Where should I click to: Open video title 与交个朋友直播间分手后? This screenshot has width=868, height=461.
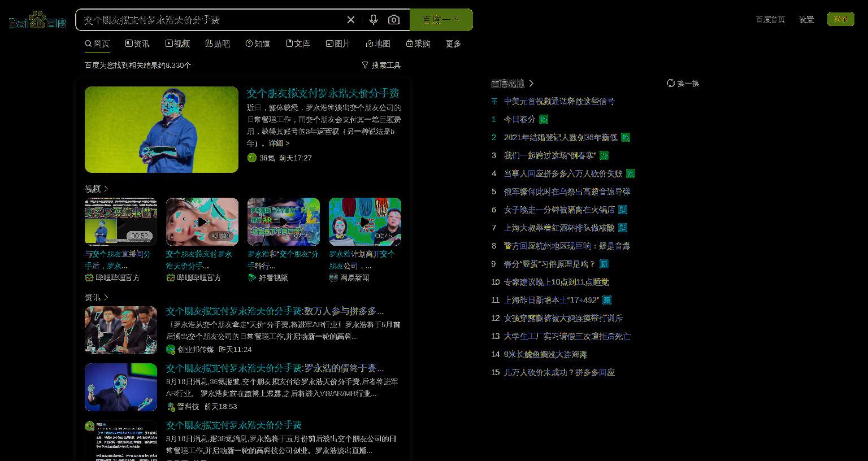118,259
